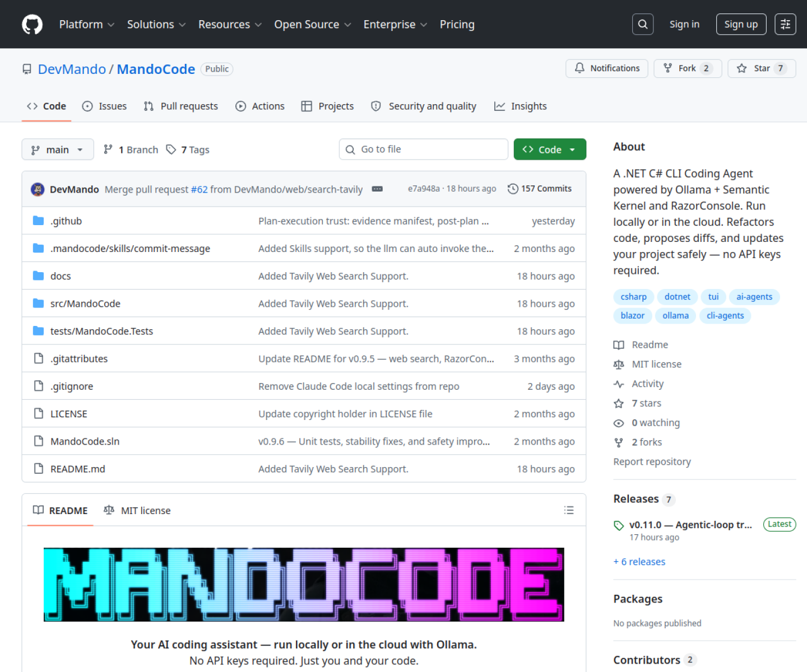Open the e7a948a commit hash
The width and height of the screenshot is (807, 672).
(x=424, y=189)
